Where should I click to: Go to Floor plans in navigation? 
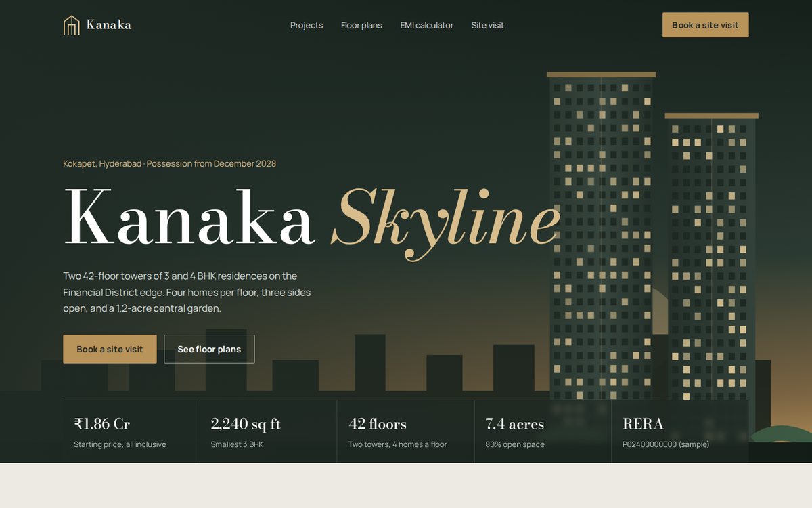point(361,25)
